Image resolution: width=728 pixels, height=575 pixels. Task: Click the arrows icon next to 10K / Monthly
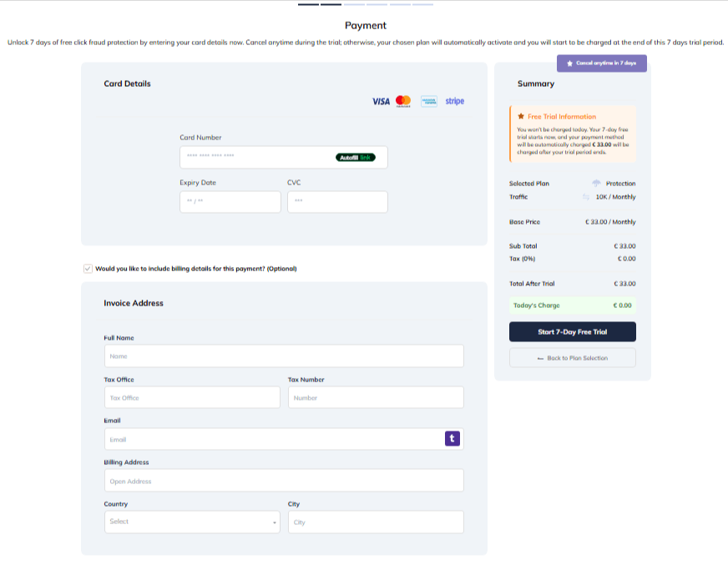pos(586,197)
